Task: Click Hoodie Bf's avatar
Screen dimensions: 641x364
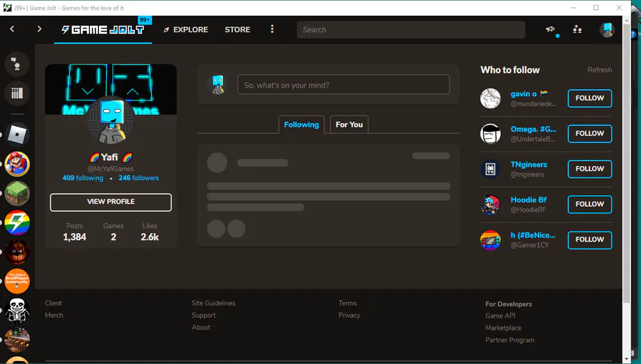Action: [x=490, y=204]
